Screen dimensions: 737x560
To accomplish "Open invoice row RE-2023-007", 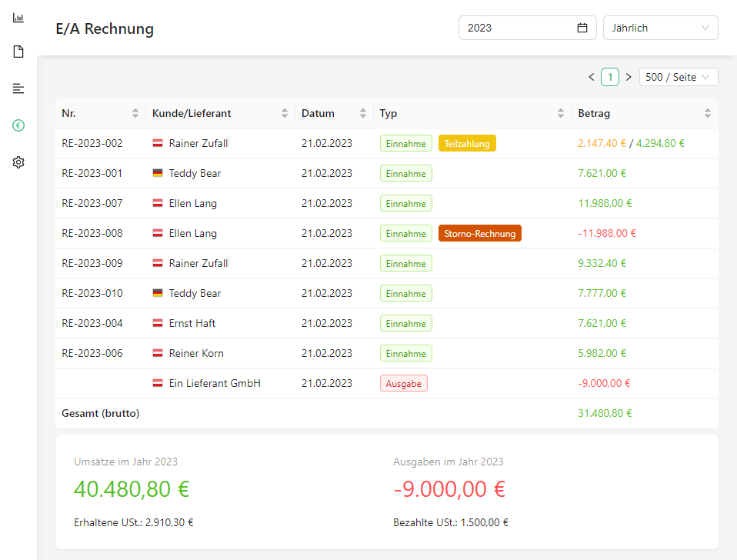I will click(92, 204).
